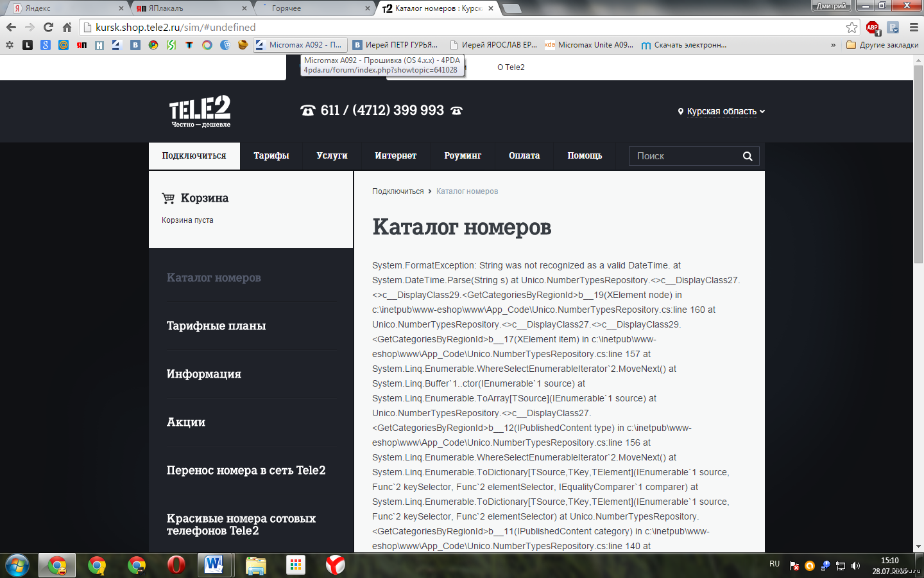Click the browser forward arrow
Viewport: 924px width, 578px height.
coord(30,27)
